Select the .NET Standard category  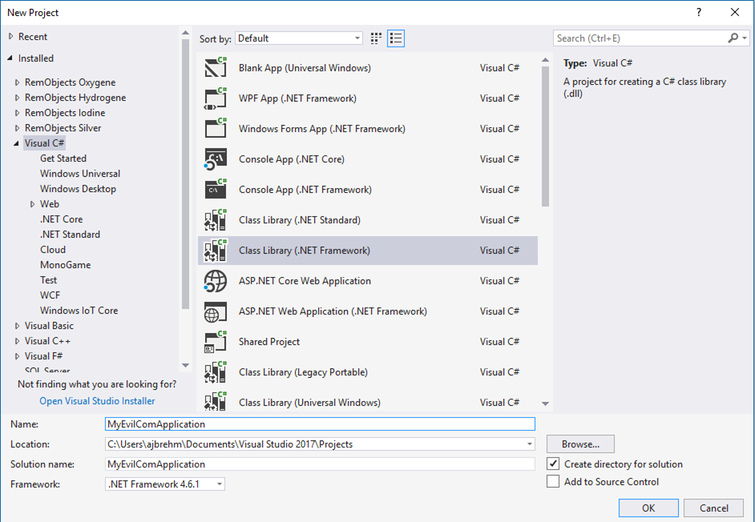[x=70, y=234]
